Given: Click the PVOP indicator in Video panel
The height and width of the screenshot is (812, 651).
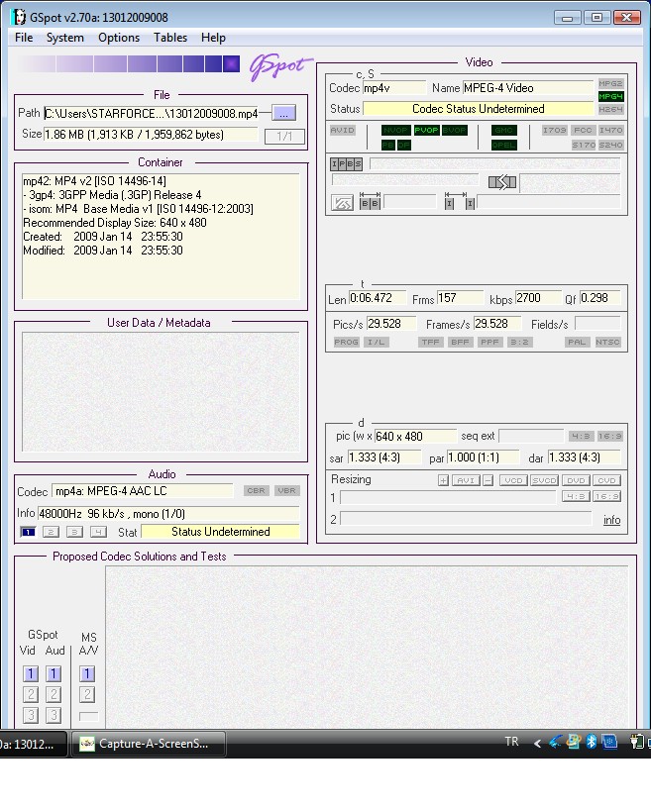Looking at the screenshot, I should point(427,131).
